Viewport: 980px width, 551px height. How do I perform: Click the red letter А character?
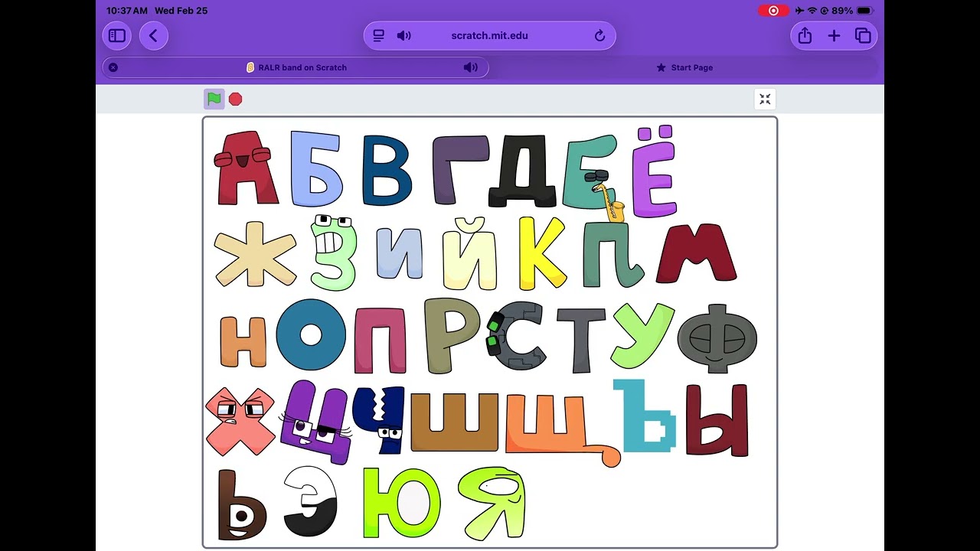245,167
